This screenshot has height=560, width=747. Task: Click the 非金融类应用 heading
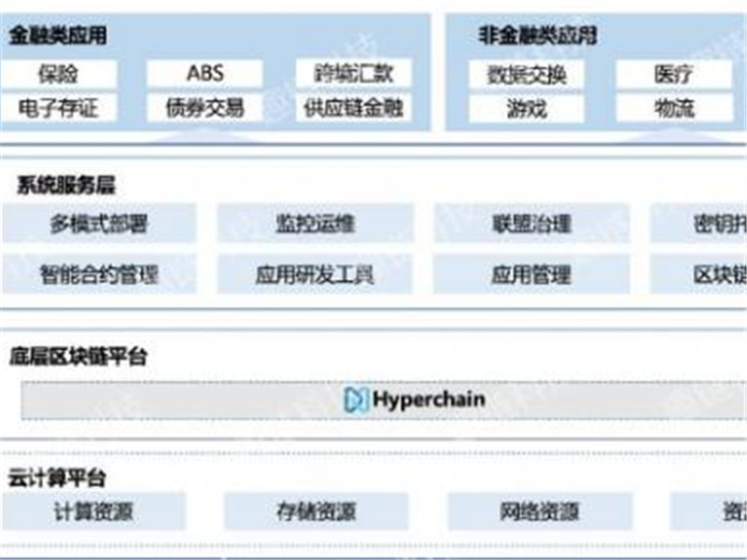[538, 35]
